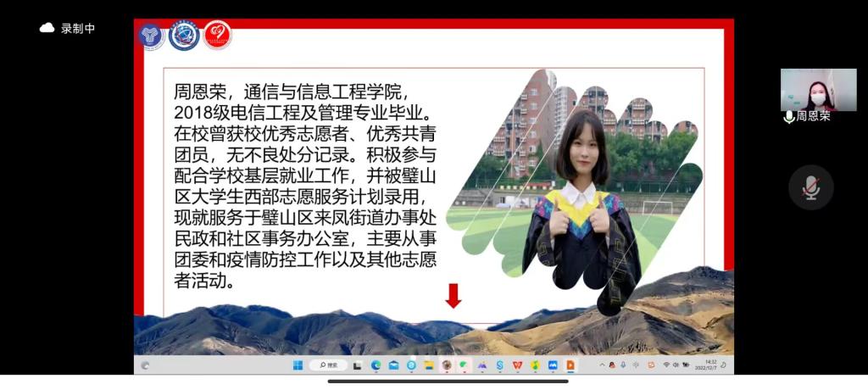The image size is (868, 390).
Task: Open the WPS Office taskbar icon
Action: [517, 365]
